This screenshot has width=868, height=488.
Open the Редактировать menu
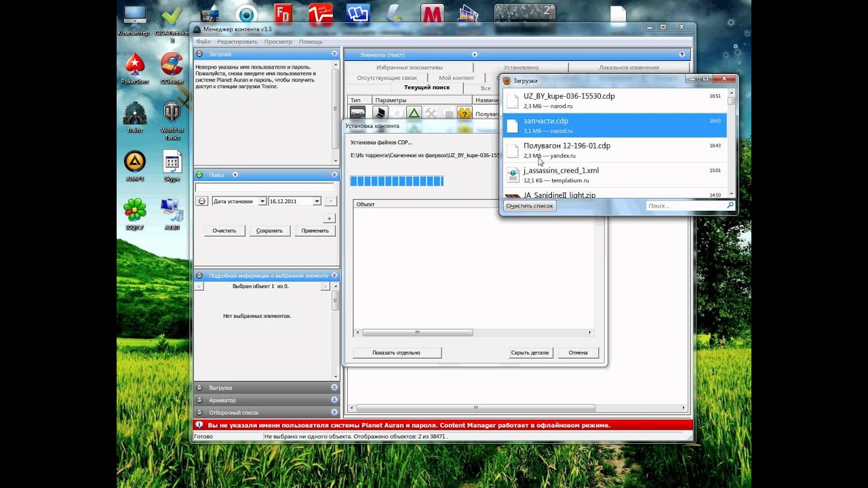coord(237,42)
